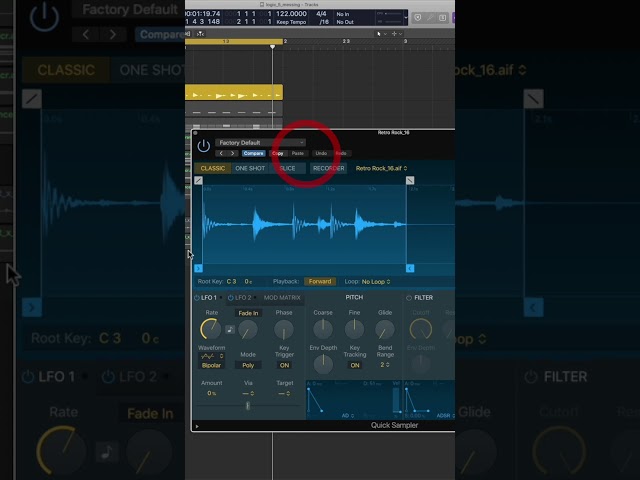This screenshot has height=480, width=640.
Task: Toggle the LFO rate tempo sync note icon
Action: click(x=230, y=329)
